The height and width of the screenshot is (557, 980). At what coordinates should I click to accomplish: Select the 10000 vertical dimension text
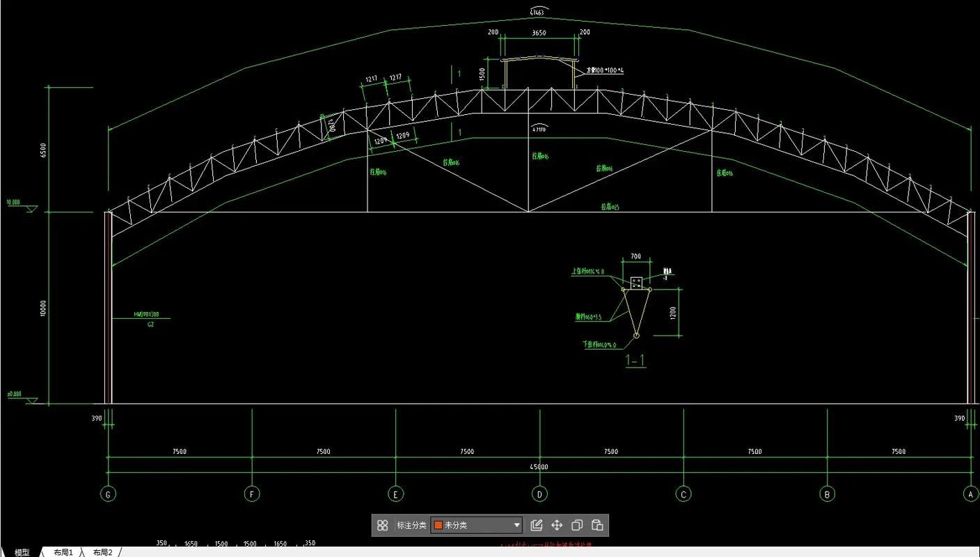[x=43, y=308]
